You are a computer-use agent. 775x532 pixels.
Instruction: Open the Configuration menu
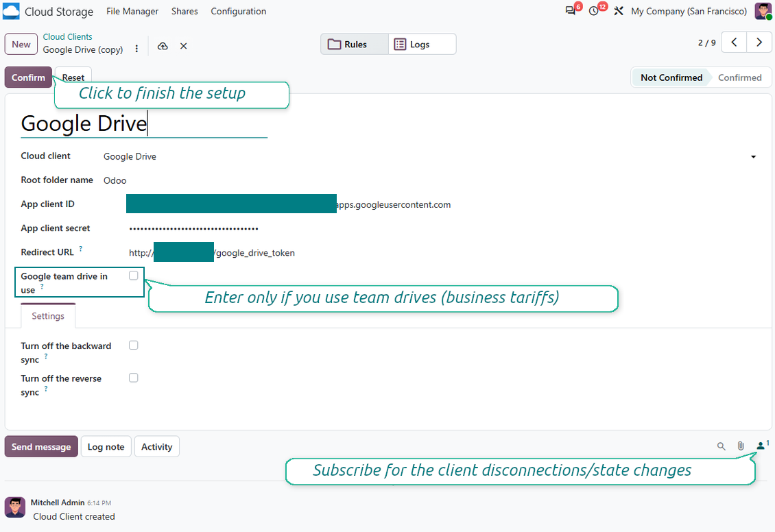coord(238,11)
